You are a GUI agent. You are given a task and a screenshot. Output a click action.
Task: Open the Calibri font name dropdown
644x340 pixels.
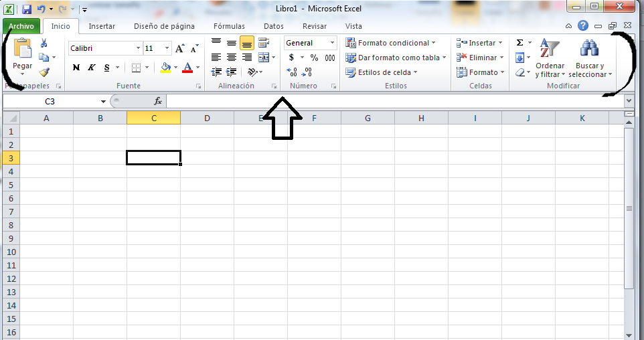pos(139,48)
